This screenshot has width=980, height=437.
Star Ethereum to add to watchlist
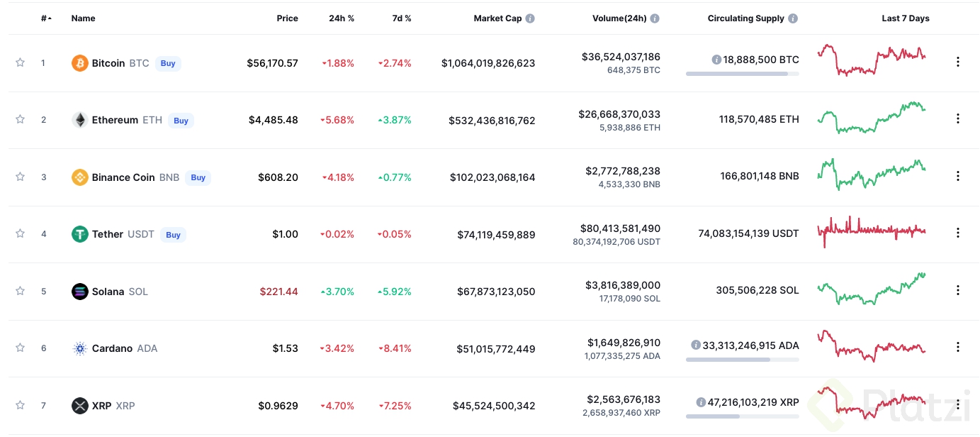point(20,119)
